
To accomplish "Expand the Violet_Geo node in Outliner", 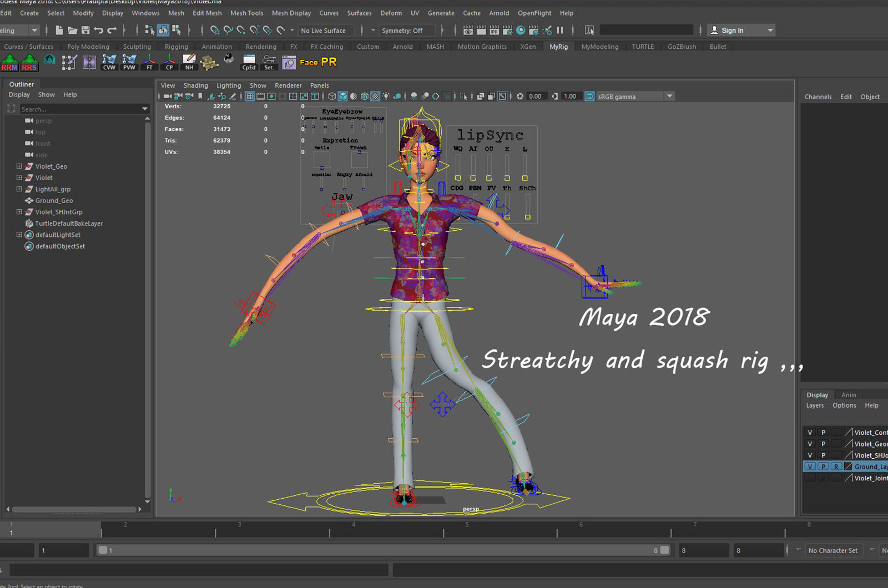I will [x=19, y=166].
